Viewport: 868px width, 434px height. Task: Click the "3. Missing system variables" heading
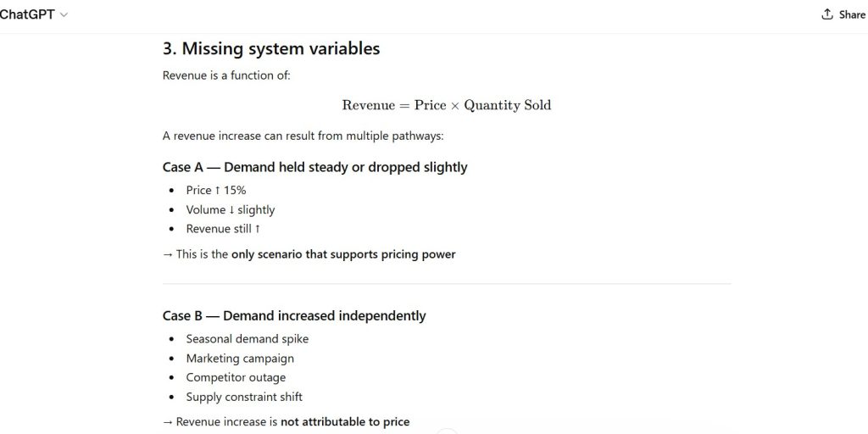click(x=271, y=49)
